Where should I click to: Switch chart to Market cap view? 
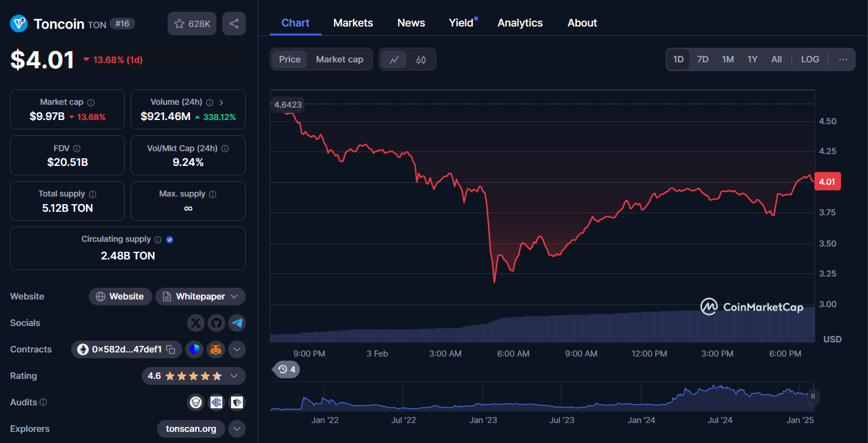pos(339,59)
